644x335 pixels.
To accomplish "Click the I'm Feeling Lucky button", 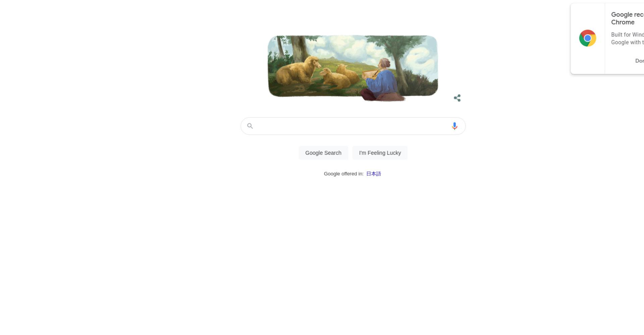I will (380, 153).
